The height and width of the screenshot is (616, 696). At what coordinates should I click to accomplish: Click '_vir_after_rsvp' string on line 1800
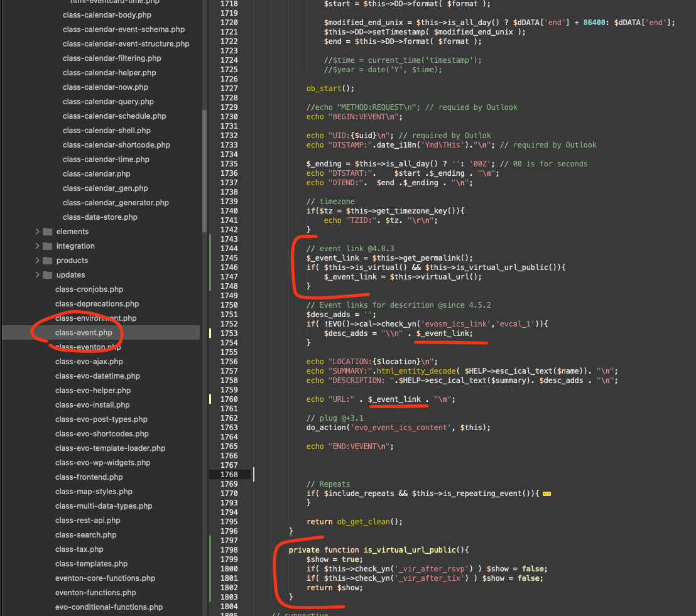[x=432, y=569]
